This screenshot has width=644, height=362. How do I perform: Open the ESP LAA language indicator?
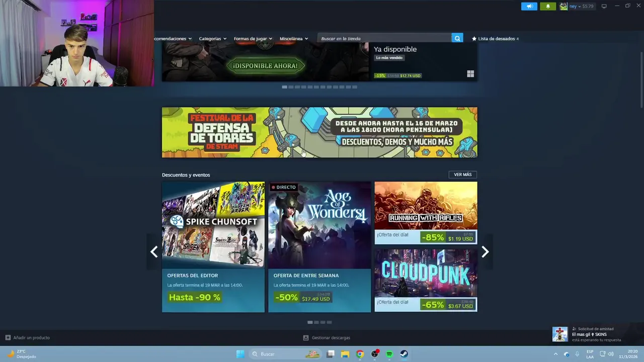[x=590, y=354]
